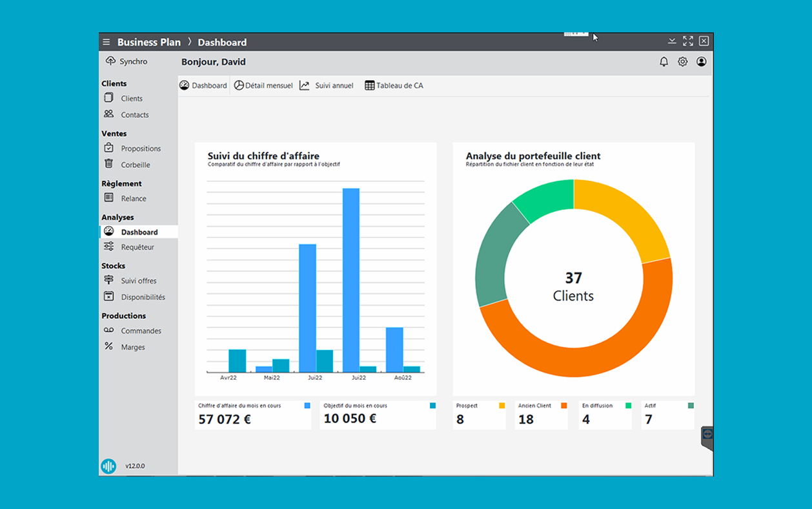Click the Mai22 axis label

point(272,377)
